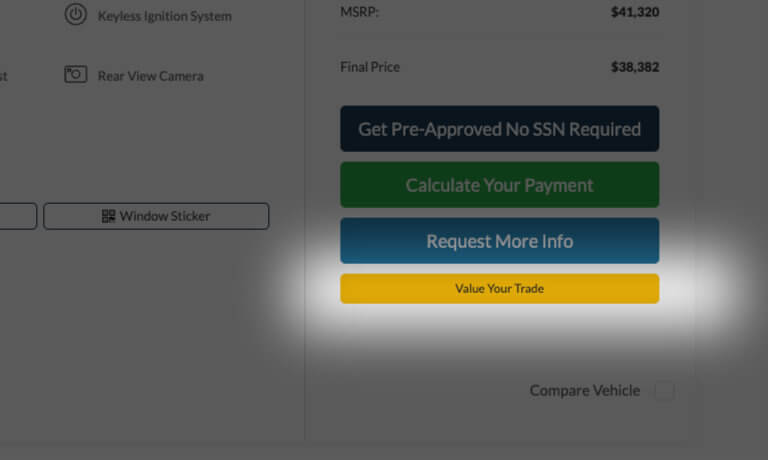
Task: Click the Final Price label
Action: 370,68
